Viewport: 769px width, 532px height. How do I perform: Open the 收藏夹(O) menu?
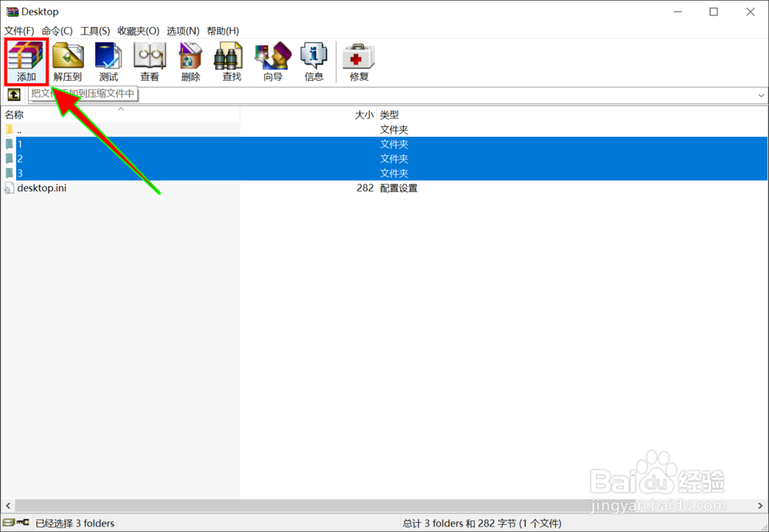[138, 31]
